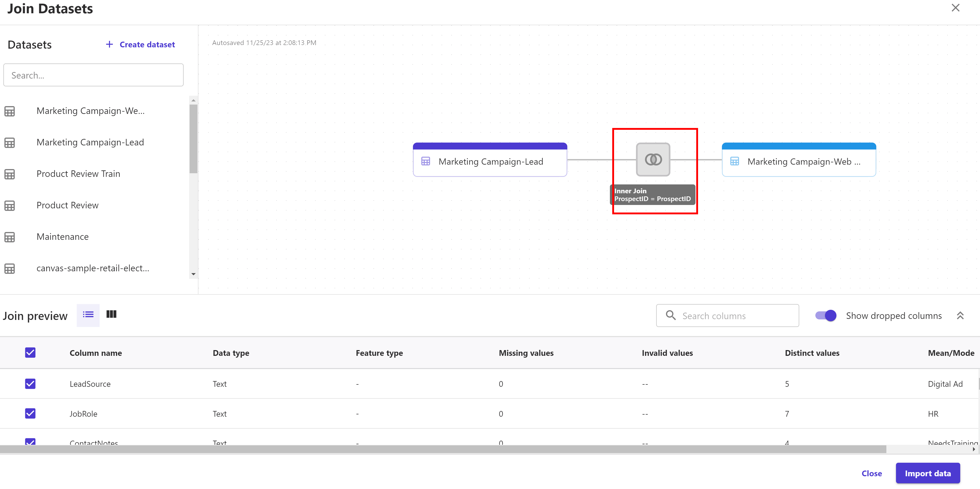Uncheck the JobRole column checkbox
This screenshot has width=980, height=489.
pos(30,413)
